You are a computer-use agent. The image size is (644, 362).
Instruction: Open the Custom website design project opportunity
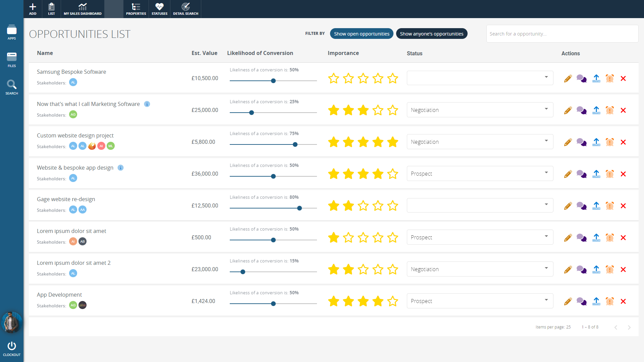pyautogui.click(x=75, y=135)
